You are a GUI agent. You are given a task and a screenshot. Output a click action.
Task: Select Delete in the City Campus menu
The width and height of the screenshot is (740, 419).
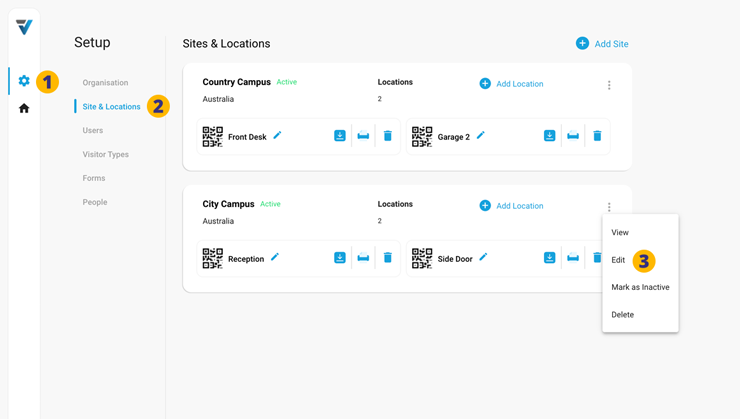622,315
